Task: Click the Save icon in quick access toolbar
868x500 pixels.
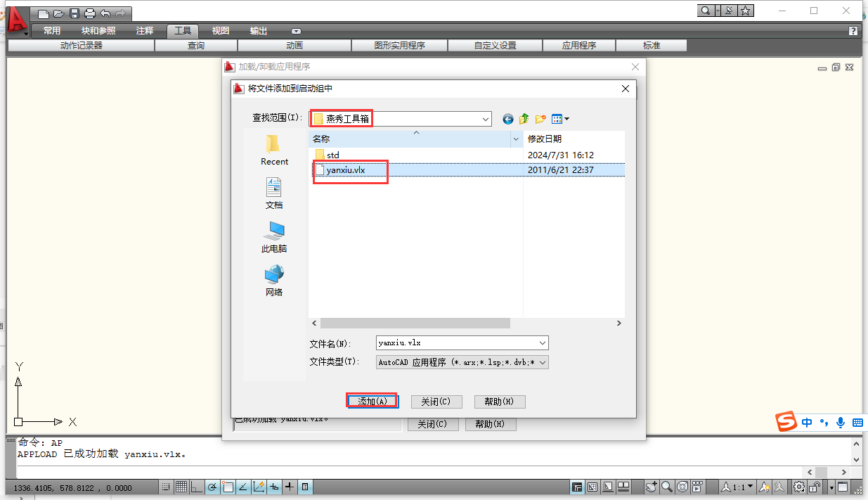Action: tap(74, 13)
